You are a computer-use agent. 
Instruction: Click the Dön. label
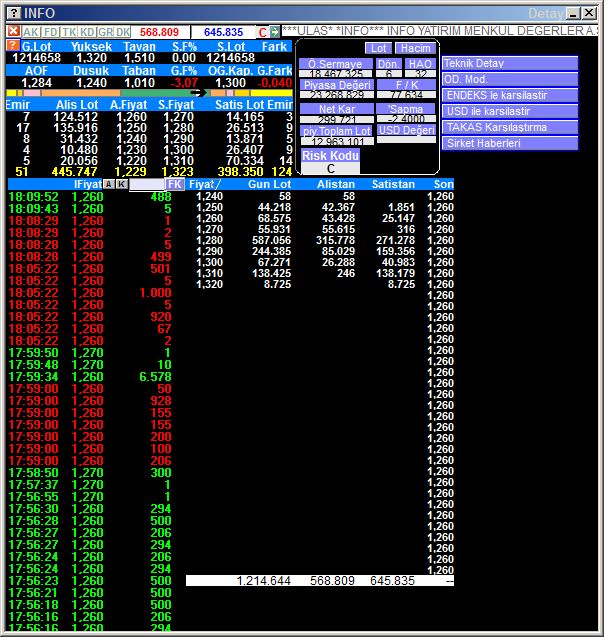389,64
